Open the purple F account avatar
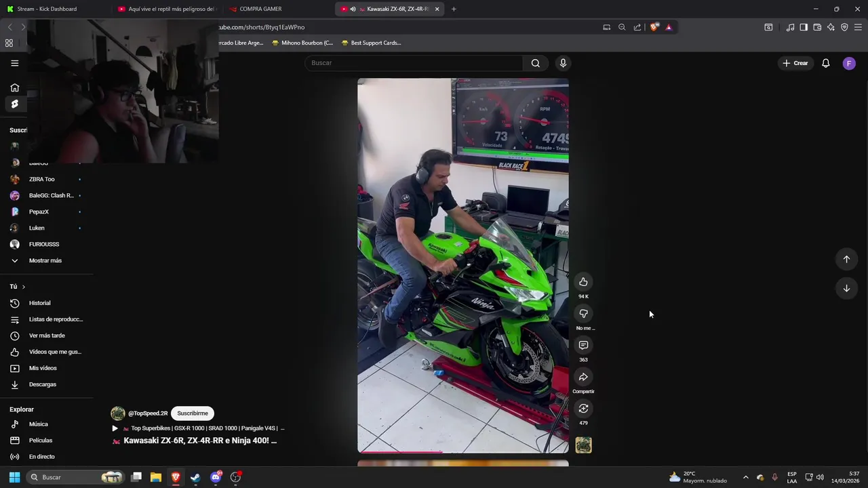Image resolution: width=868 pixels, height=488 pixels. click(x=849, y=63)
